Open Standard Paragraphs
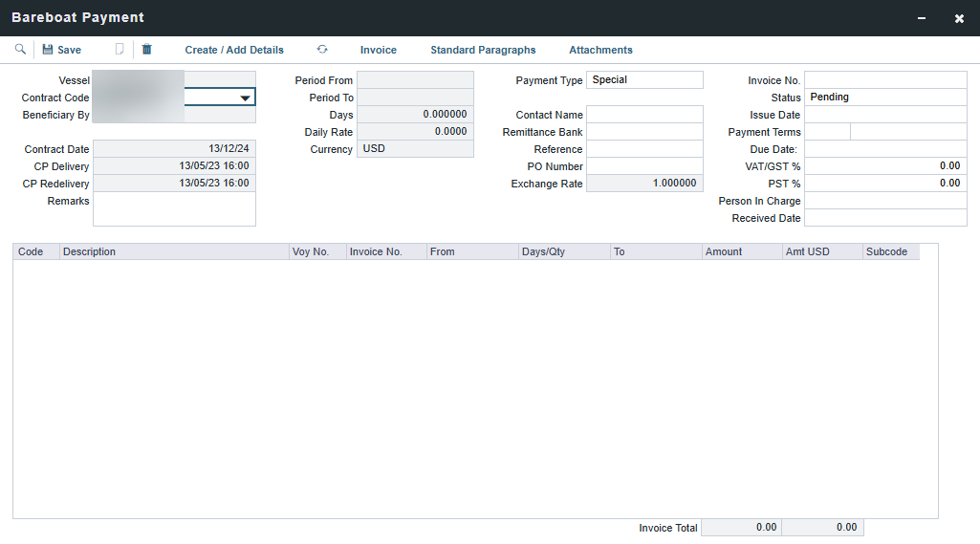 [483, 50]
